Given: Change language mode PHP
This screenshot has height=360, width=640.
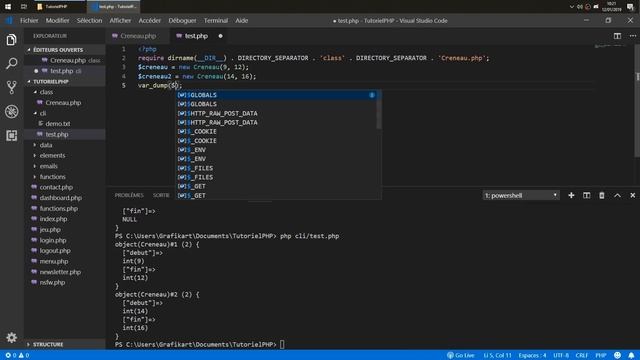Looking at the screenshot, I should pos(600,355).
